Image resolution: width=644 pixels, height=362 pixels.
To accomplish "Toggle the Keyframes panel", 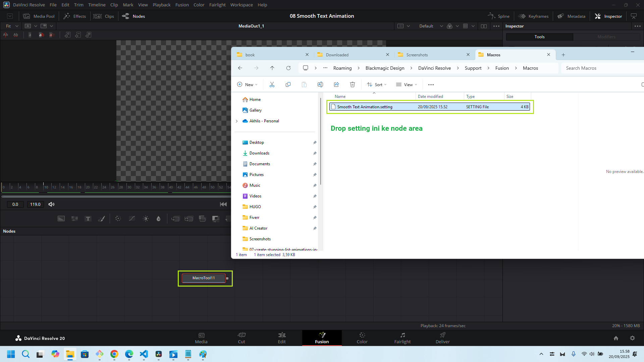I will pyautogui.click(x=533, y=16).
